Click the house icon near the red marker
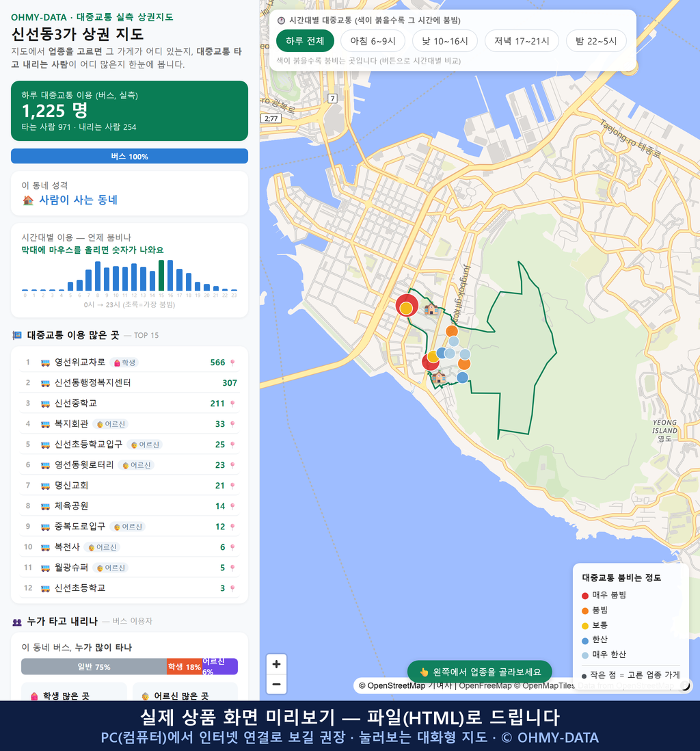700x751 pixels. (x=431, y=309)
